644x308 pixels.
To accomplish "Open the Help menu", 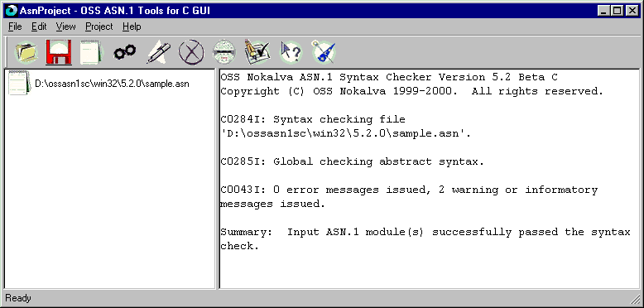I will click(x=132, y=26).
